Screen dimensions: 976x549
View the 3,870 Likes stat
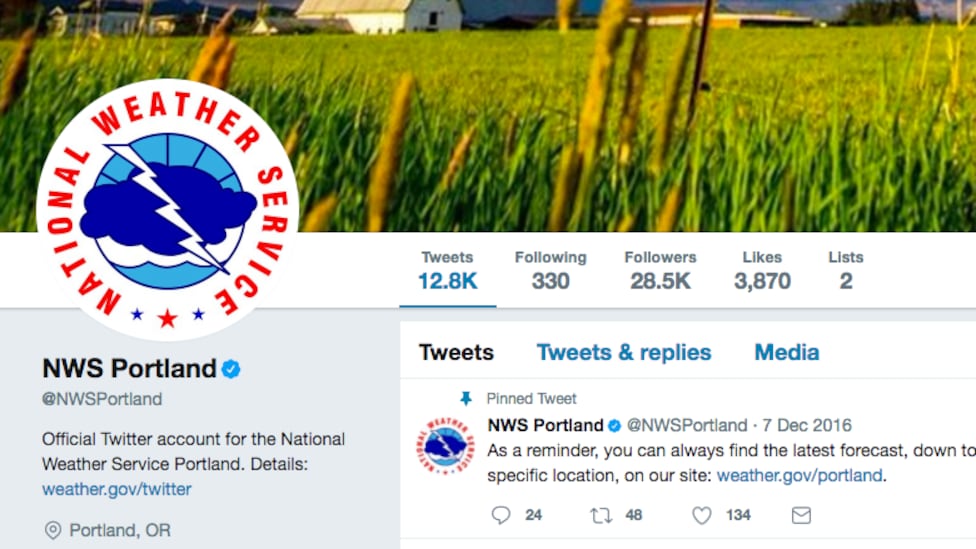click(762, 271)
